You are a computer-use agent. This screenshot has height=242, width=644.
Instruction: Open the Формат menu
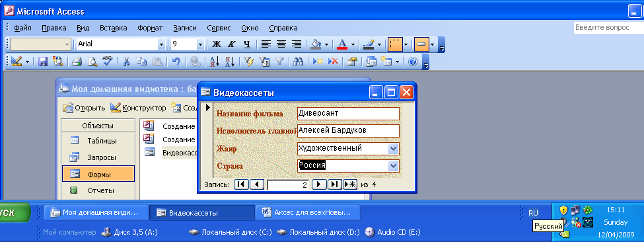150,28
